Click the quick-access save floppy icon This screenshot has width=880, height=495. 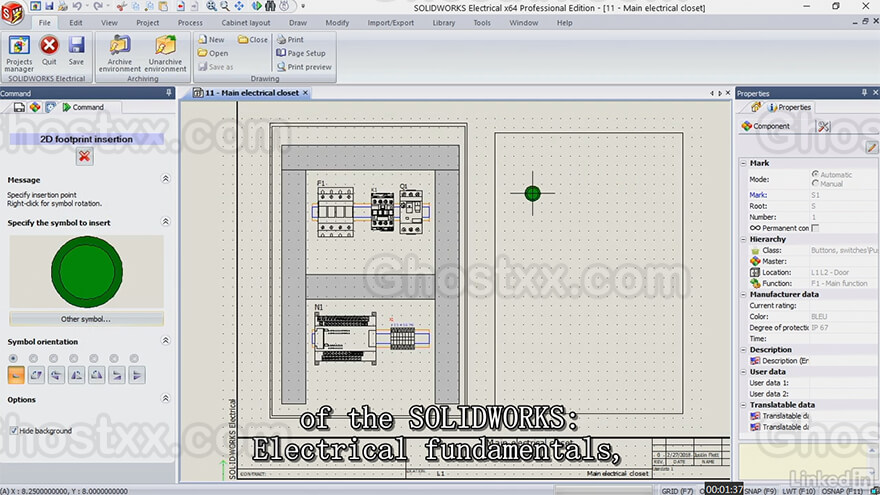[49, 6]
